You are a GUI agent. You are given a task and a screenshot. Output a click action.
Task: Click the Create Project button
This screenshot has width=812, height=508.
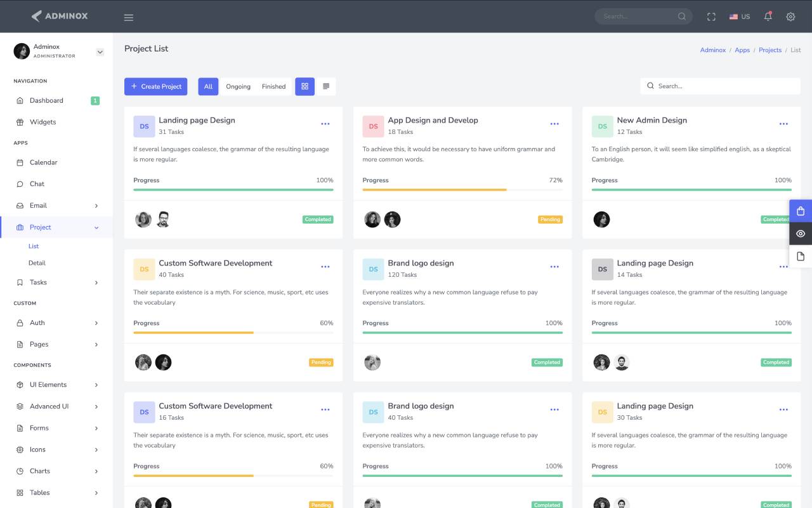coord(155,86)
